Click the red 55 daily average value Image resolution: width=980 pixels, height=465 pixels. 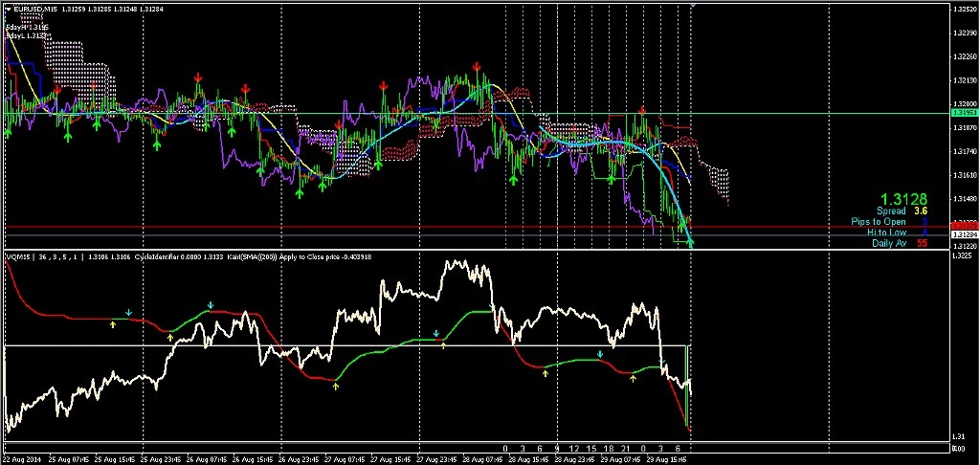[922, 243]
